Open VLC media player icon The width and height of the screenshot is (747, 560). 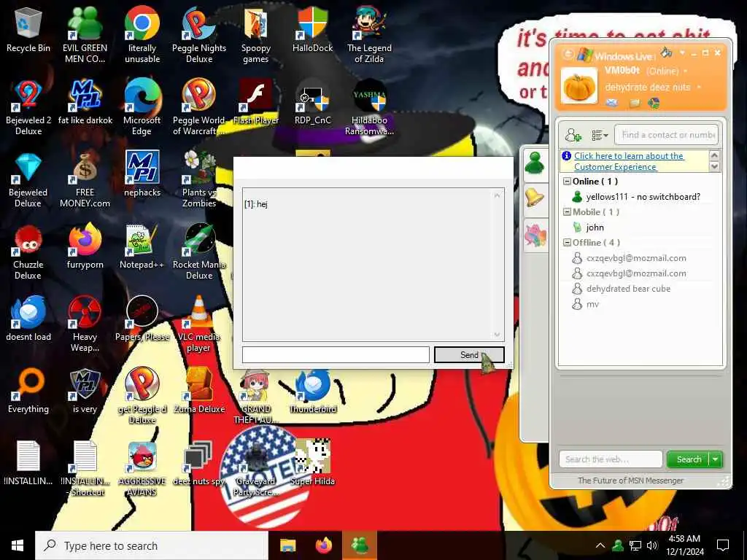(199, 324)
